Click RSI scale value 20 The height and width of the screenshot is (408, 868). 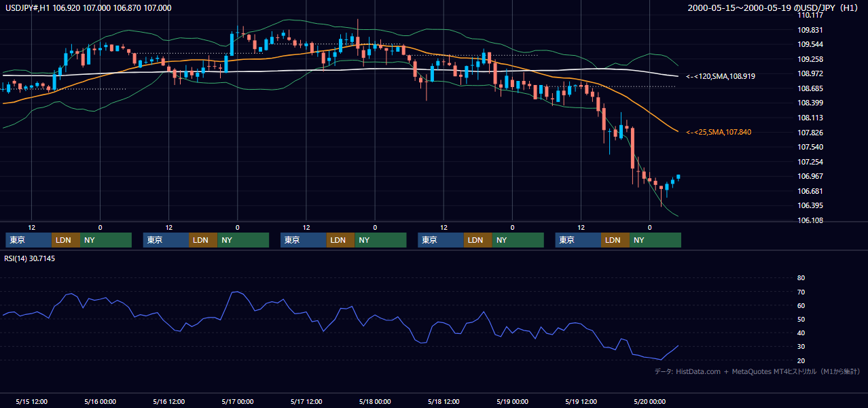coord(801,360)
